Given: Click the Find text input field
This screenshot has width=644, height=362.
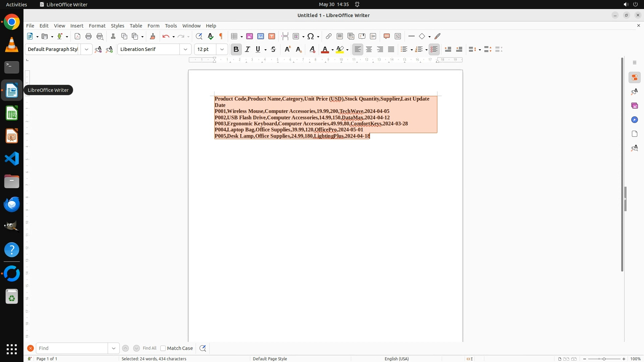Looking at the screenshot, I should point(72,348).
